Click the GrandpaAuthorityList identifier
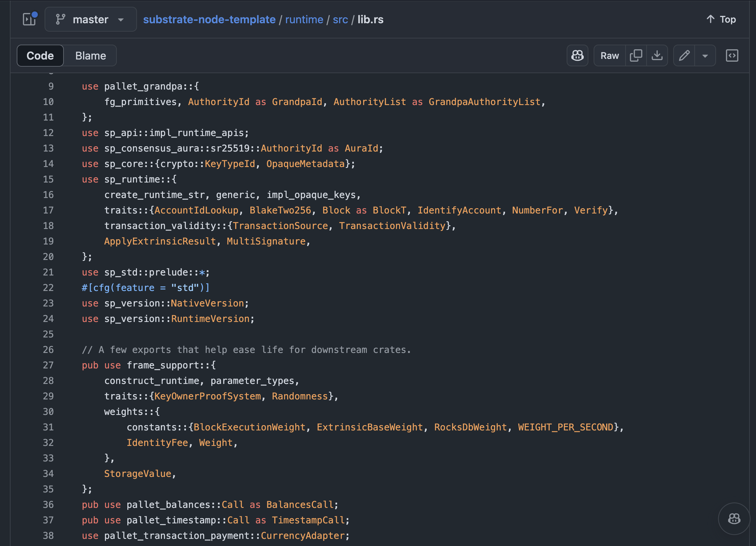This screenshot has width=756, height=546. tap(484, 102)
